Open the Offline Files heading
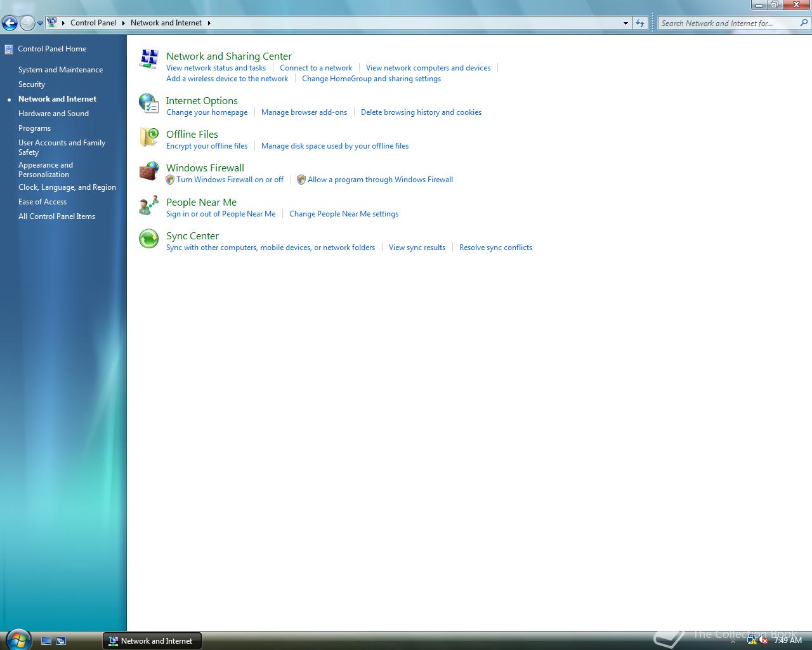Viewport: 812px width, 650px height. [192, 135]
